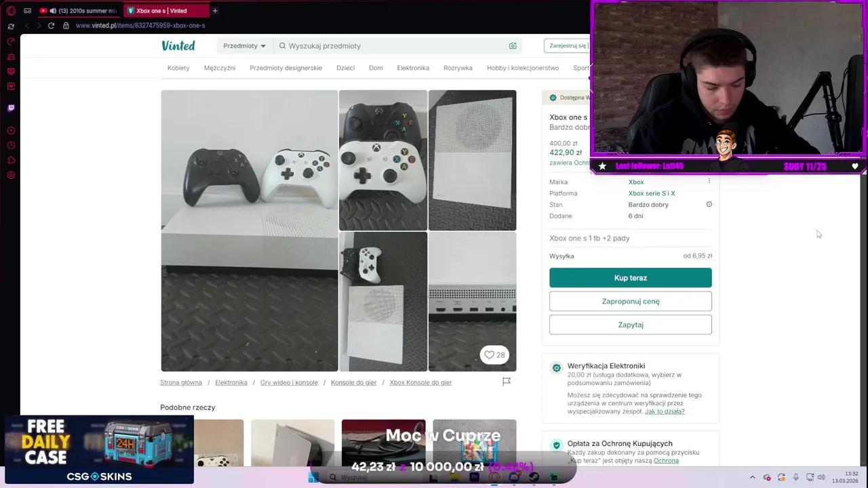Click the Kup teraz button

631,278
